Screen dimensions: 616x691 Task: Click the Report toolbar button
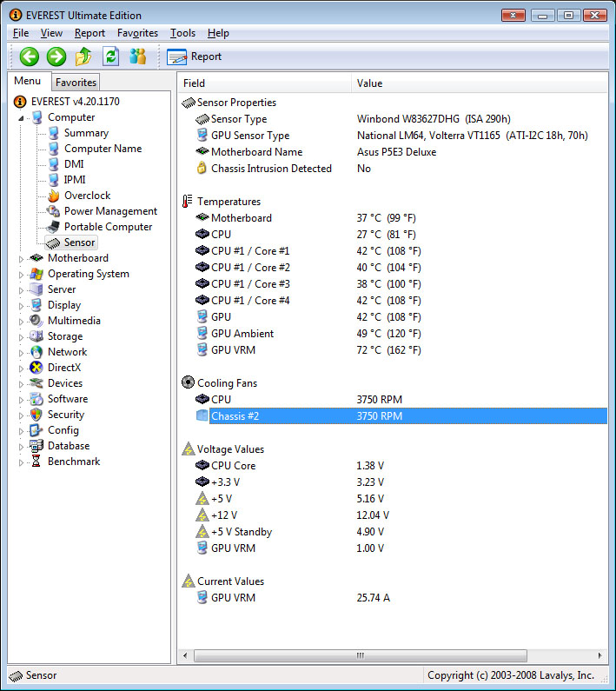coord(194,56)
